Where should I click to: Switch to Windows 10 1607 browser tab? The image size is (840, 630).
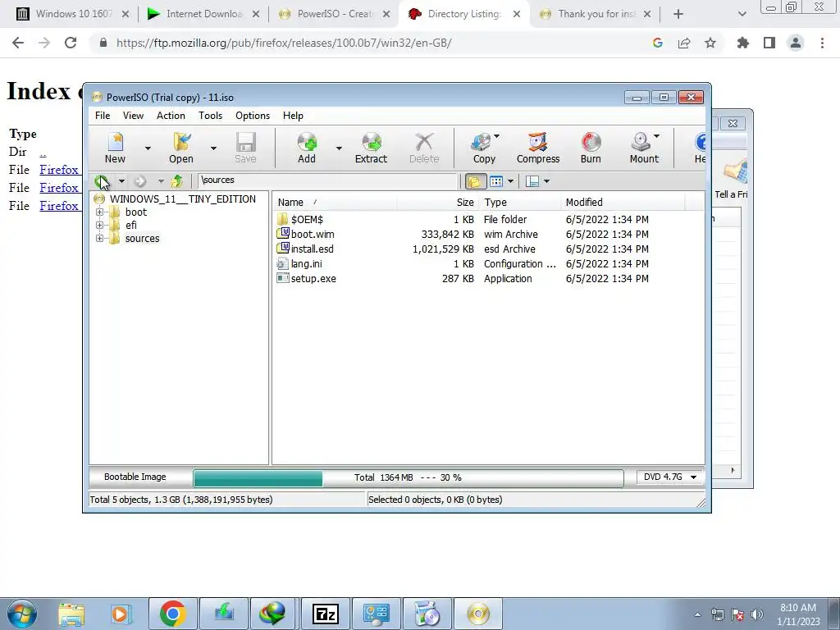(x=73, y=14)
